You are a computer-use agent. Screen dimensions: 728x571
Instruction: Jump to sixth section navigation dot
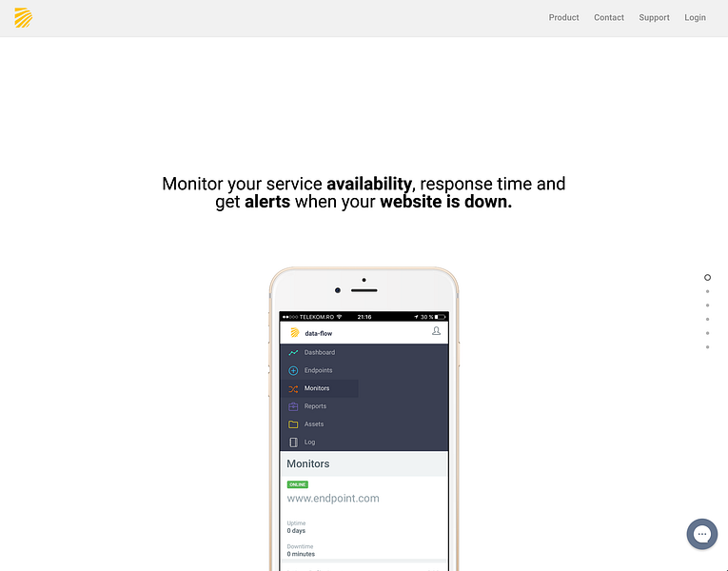pos(707,347)
